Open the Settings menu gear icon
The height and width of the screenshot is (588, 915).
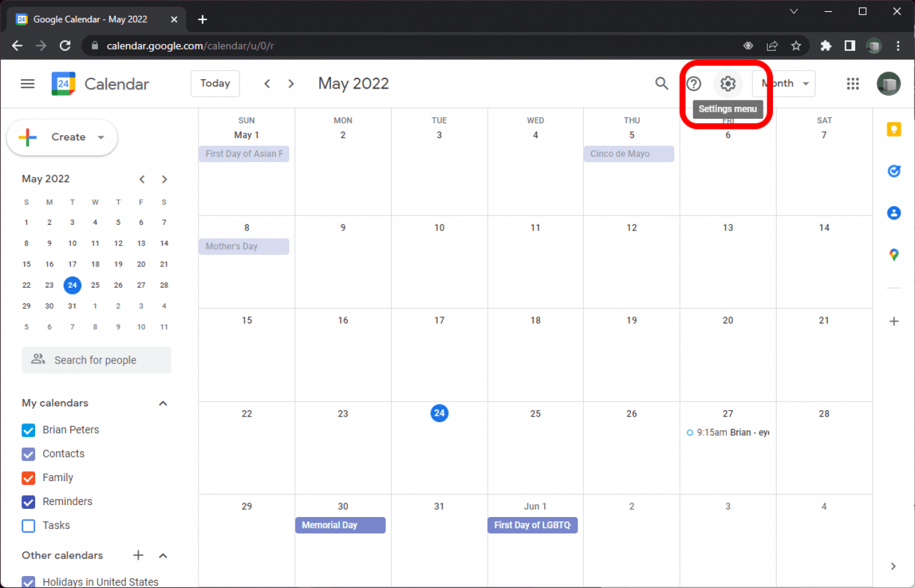coord(728,84)
